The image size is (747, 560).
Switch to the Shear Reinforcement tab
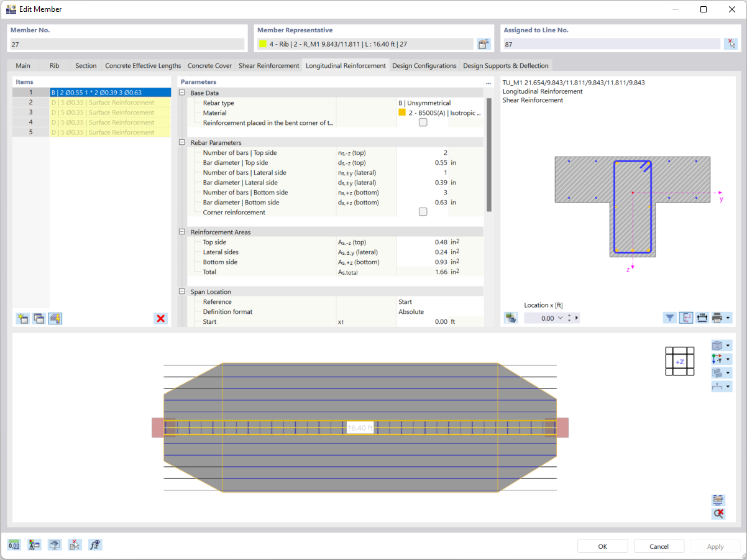(268, 65)
